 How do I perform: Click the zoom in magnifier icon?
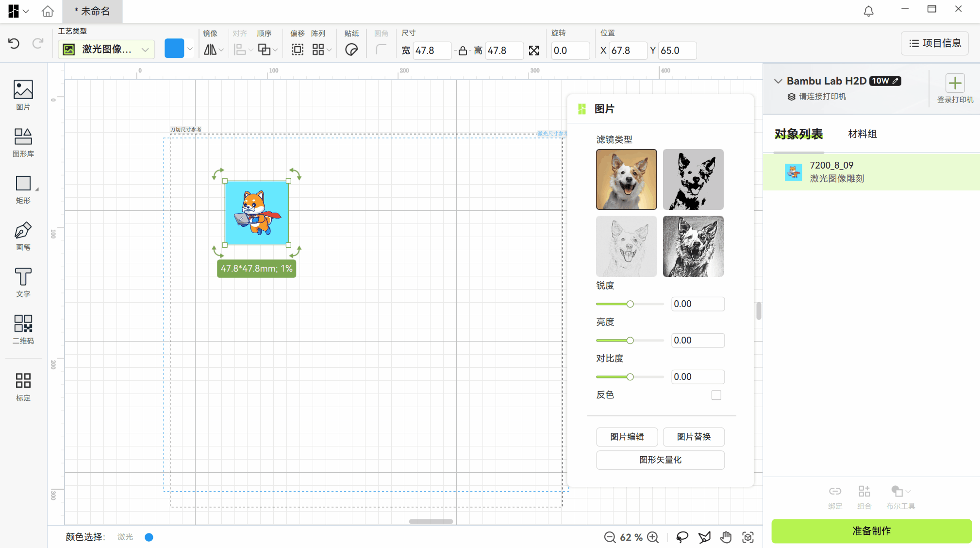tap(653, 537)
